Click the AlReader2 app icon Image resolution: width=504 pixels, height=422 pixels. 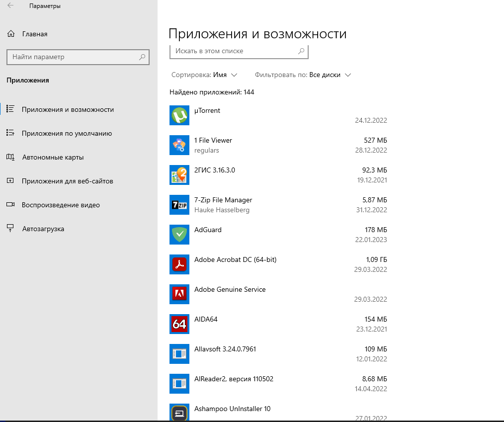179,384
